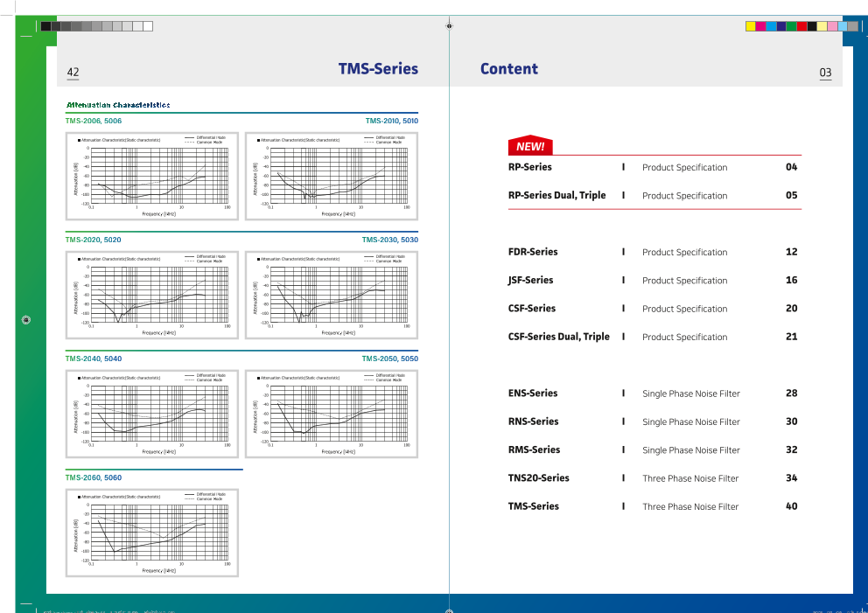Go to FDR-Series Product Specification entry
This screenshot has width=868, height=613.
pos(684,252)
